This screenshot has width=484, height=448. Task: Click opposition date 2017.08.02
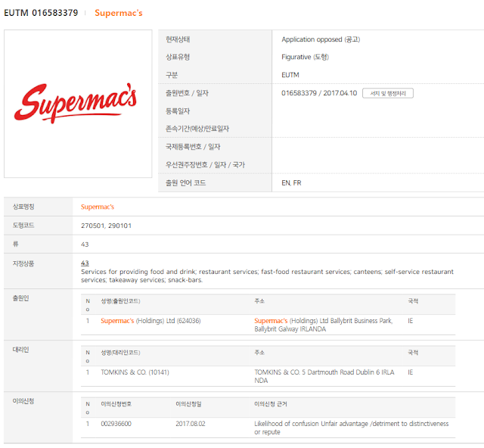191,424
